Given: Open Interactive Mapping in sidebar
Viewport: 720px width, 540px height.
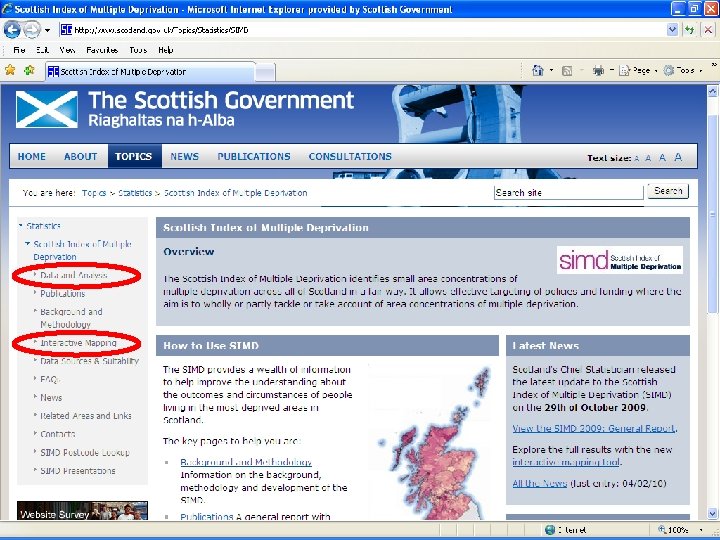Looking at the screenshot, I should pos(79,343).
